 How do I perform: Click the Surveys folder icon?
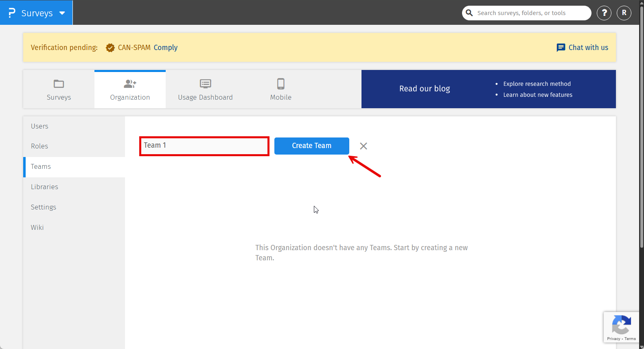pyautogui.click(x=59, y=84)
